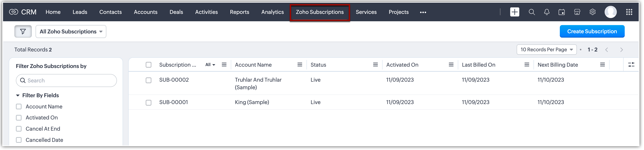Enable the Cancel At End filter checkbox
The height and width of the screenshot is (150, 644).
click(19, 129)
